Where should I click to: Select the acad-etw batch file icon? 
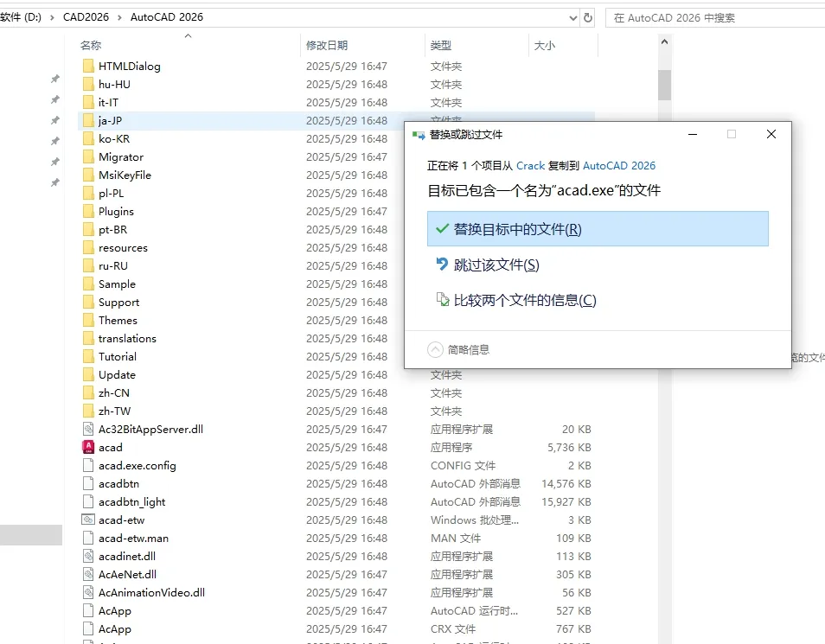coord(88,520)
